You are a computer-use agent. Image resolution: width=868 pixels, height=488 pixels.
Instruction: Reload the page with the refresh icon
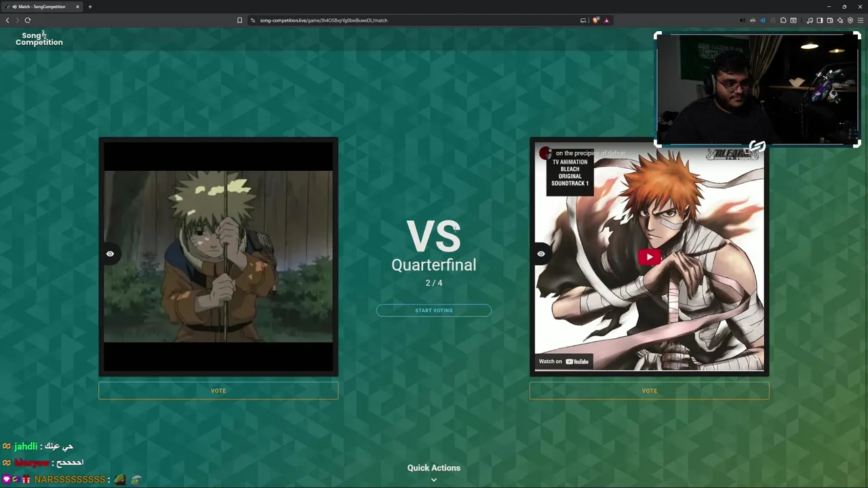pyautogui.click(x=28, y=20)
